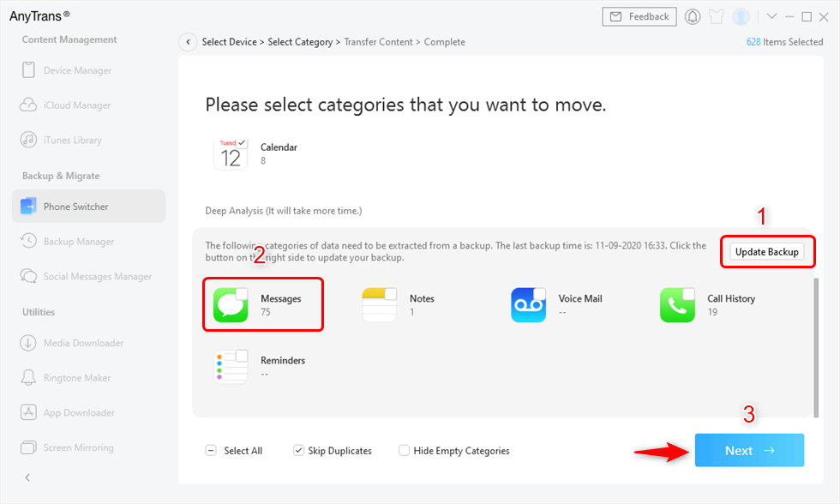840x504 pixels.
Task: Open Device Manager in the sidebar
Action: (78, 70)
